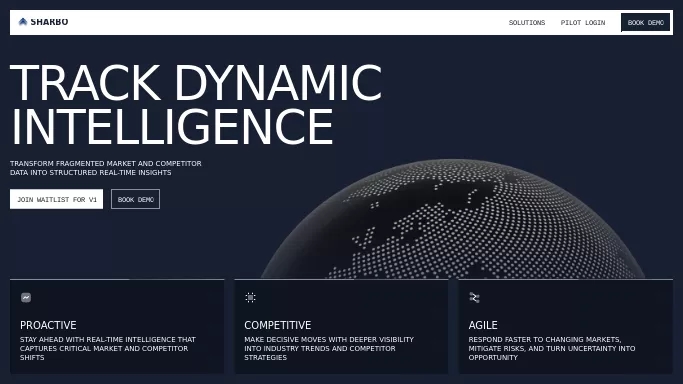Click the Make Decisive Moves description text
This screenshot has width=683, height=384.
coord(329,348)
